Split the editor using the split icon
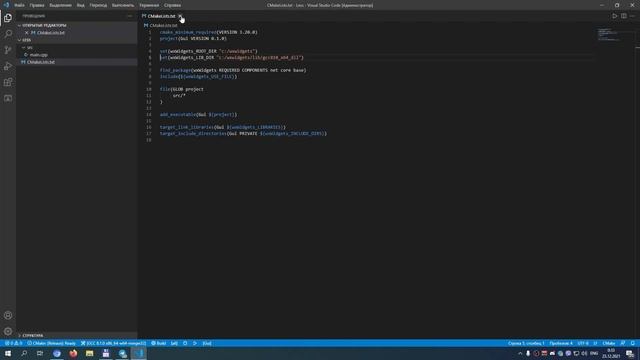640x360 pixels. (624, 16)
